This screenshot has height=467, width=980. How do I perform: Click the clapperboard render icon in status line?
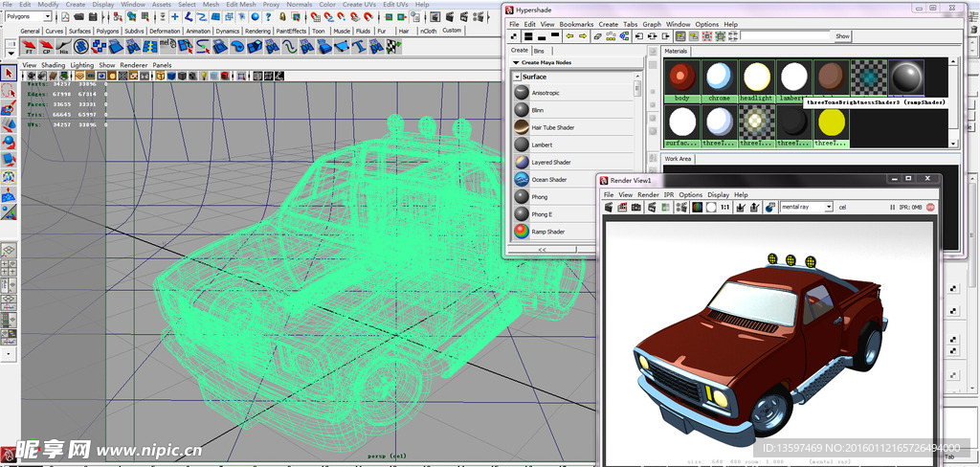[450, 17]
